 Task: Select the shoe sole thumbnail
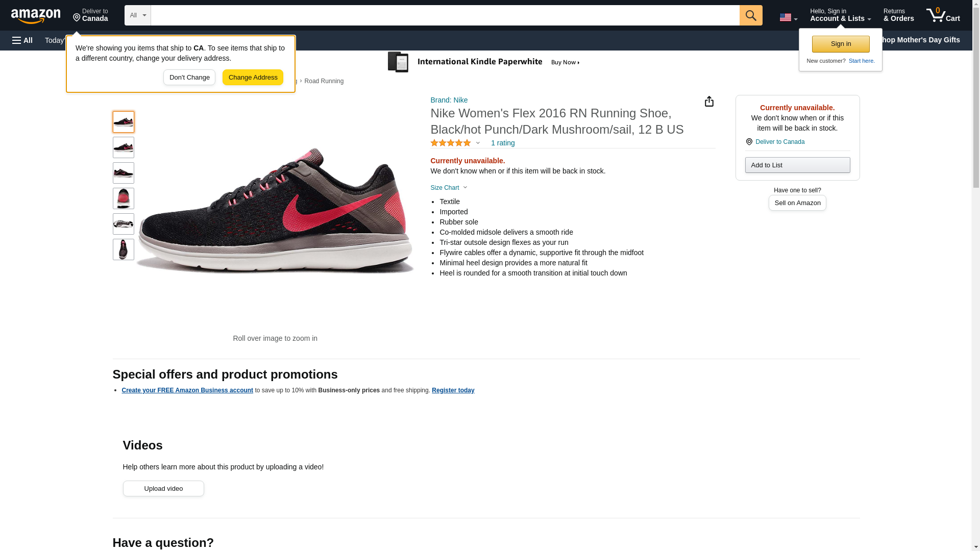[x=124, y=224]
